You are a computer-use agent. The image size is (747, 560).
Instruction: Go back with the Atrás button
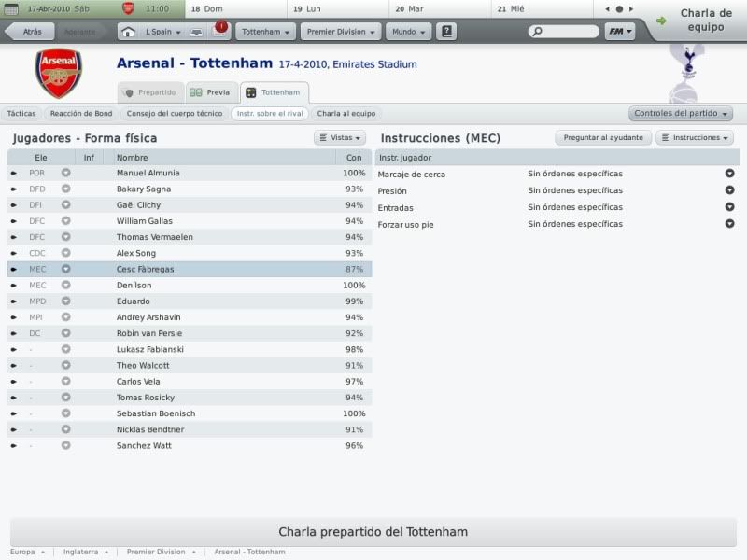[28, 32]
